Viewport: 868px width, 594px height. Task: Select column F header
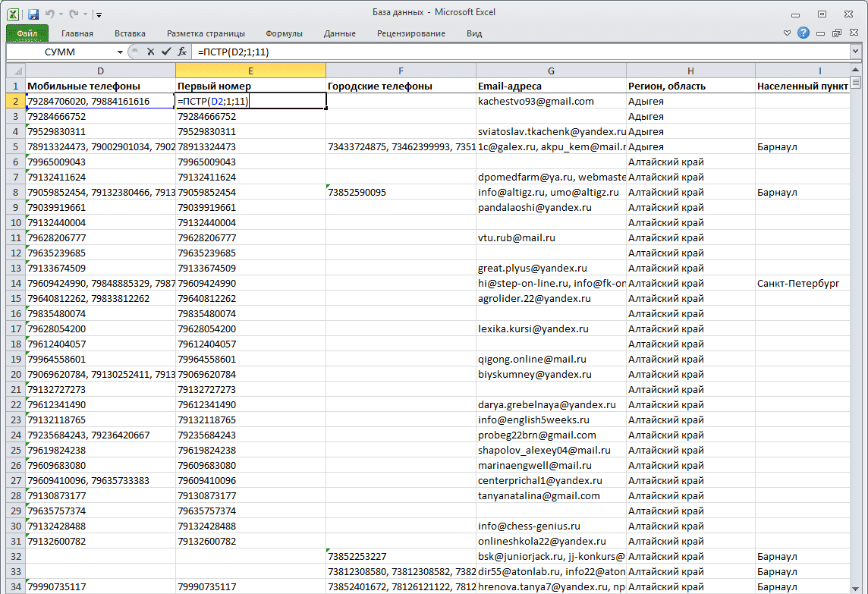[401, 71]
